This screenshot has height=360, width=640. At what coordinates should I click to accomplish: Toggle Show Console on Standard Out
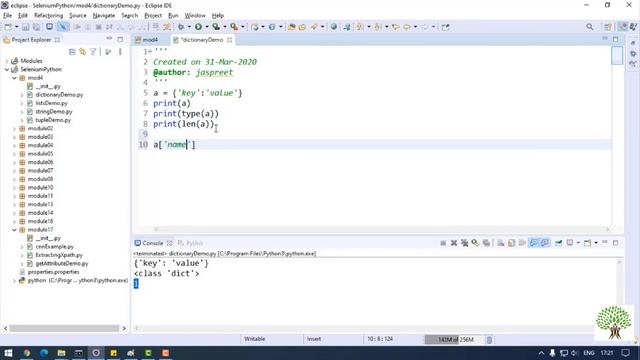click(533, 243)
